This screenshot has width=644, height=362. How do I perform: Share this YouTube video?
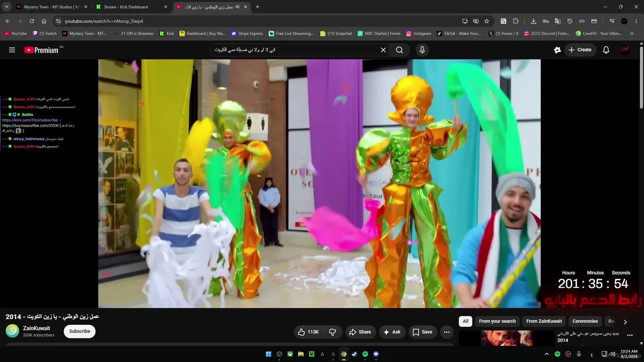pos(360,332)
